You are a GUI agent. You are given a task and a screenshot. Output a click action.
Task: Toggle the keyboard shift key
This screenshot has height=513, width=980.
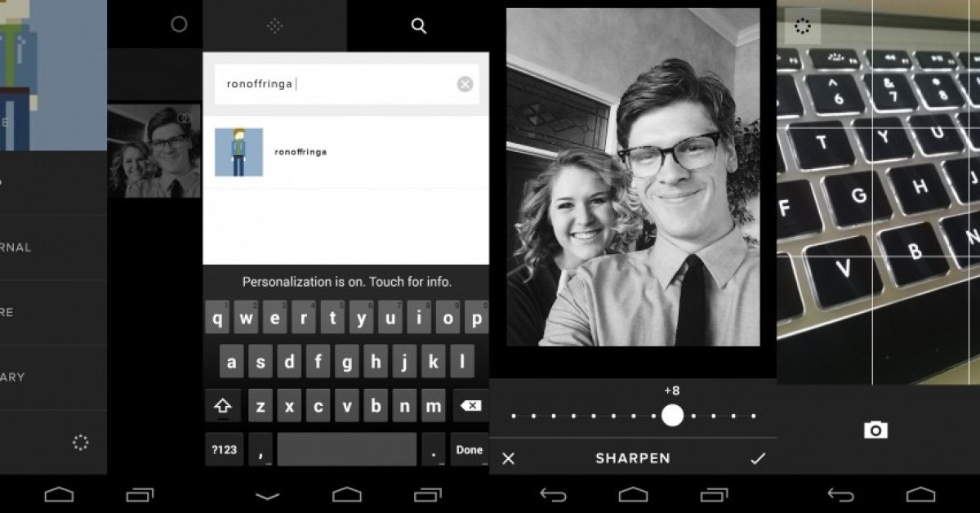click(x=223, y=405)
